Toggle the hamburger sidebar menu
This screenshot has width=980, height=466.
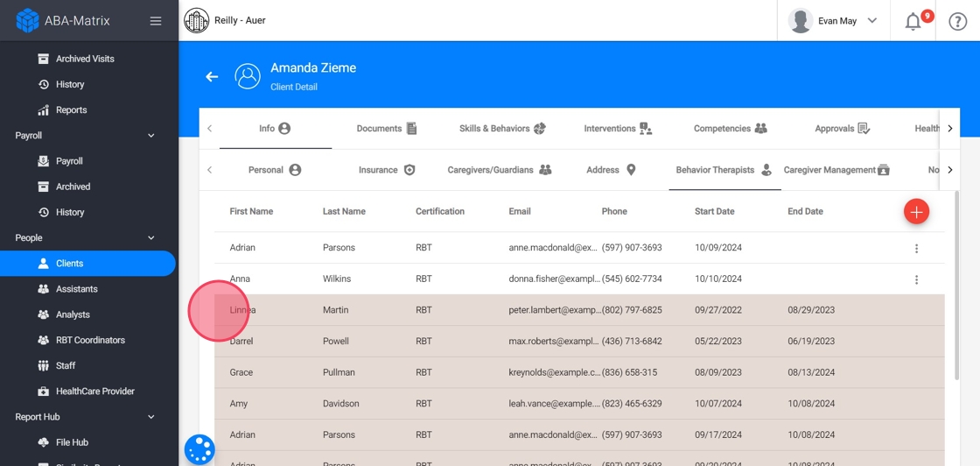click(156, 21)
